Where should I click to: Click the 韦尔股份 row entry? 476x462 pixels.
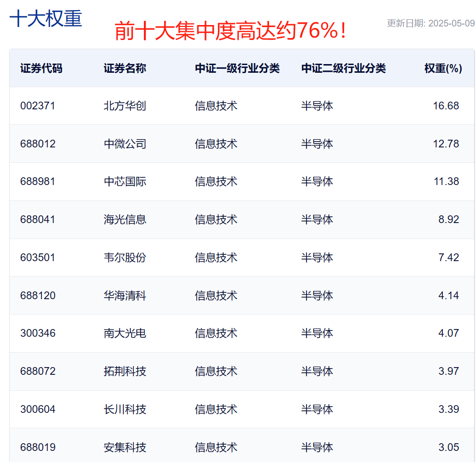pos(124,257)
